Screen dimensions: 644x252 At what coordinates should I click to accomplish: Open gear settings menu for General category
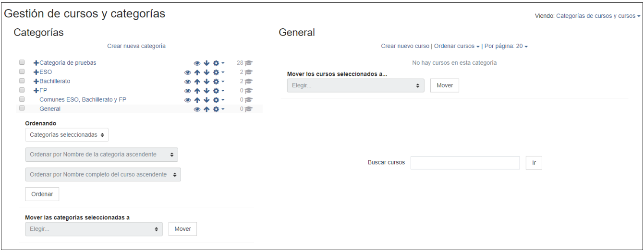click(219, 109)
